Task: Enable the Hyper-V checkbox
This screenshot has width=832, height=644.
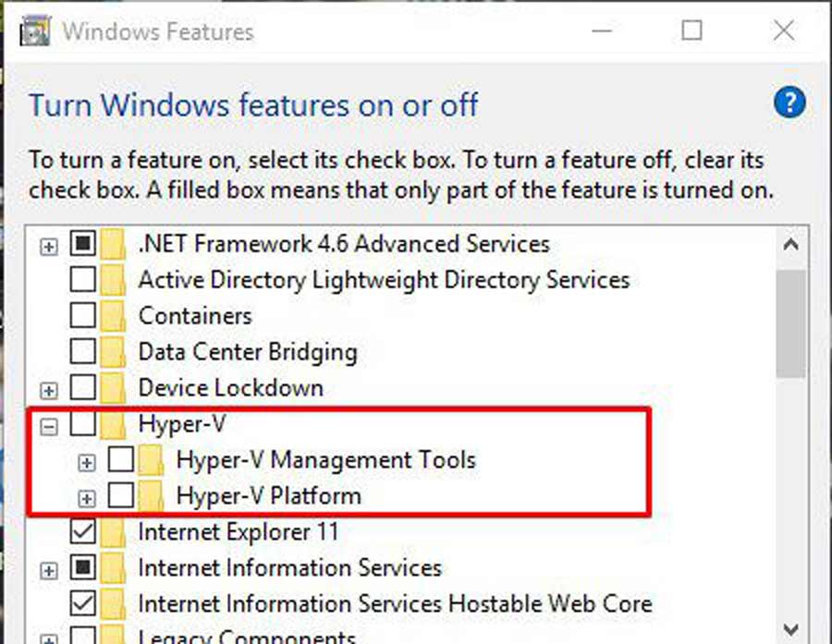Action: 83,424
